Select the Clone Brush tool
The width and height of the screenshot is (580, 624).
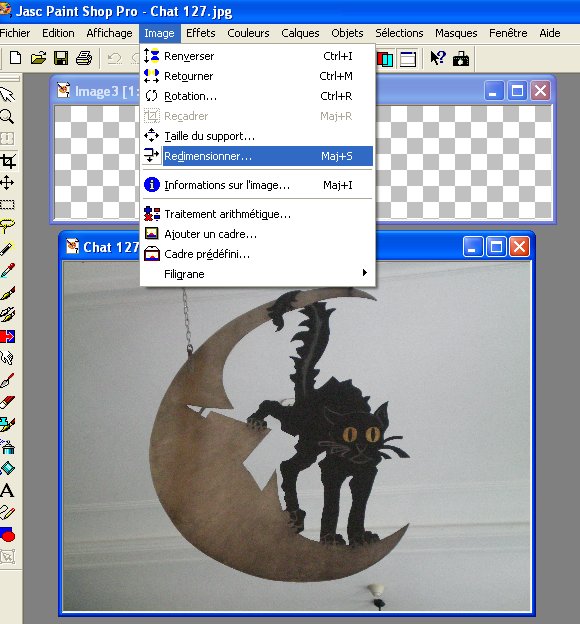pos(7,314)
